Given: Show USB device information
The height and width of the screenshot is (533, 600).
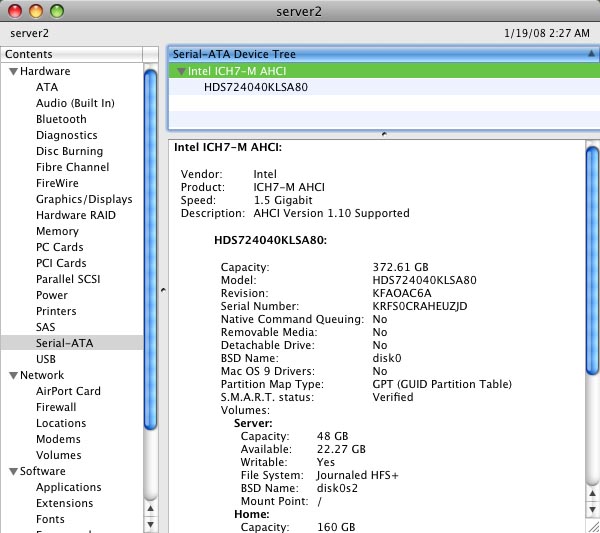Looking at the screenshot, I should tap(46, 359).
